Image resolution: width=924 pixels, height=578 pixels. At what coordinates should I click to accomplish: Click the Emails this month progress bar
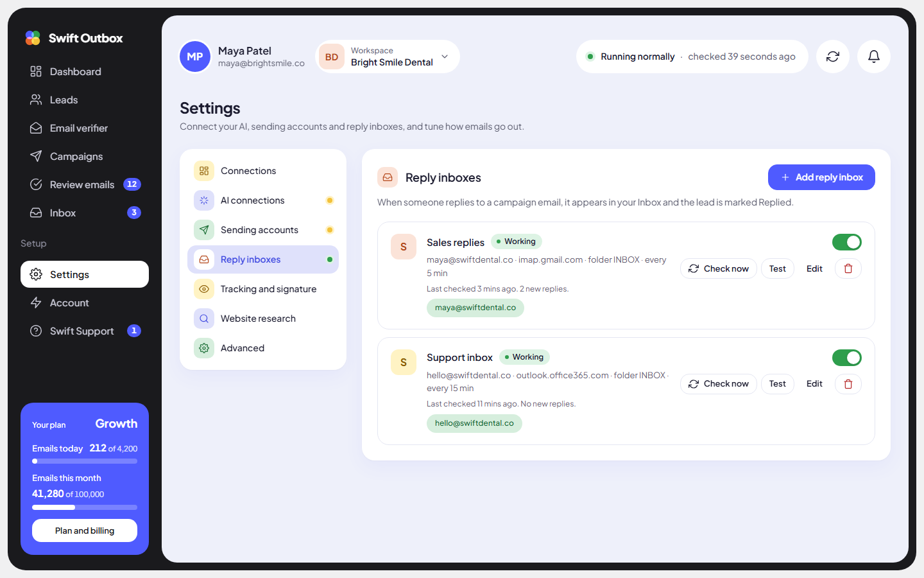(85, 507)
